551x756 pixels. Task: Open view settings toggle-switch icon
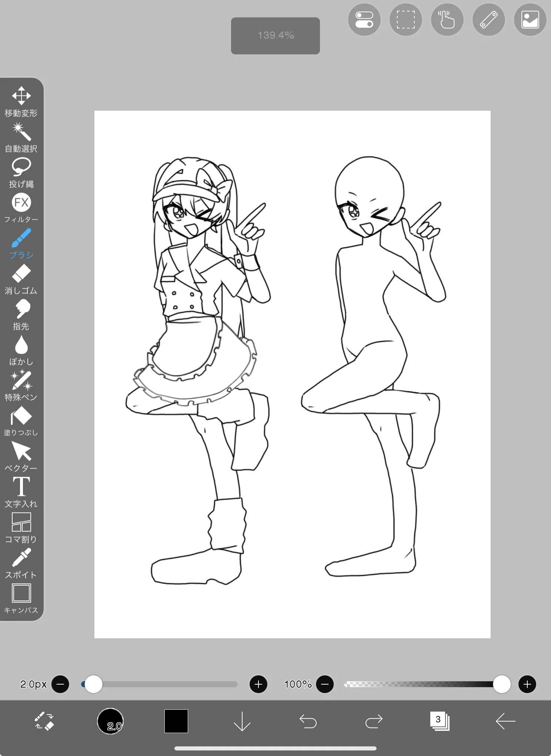(x=364, y=20)
